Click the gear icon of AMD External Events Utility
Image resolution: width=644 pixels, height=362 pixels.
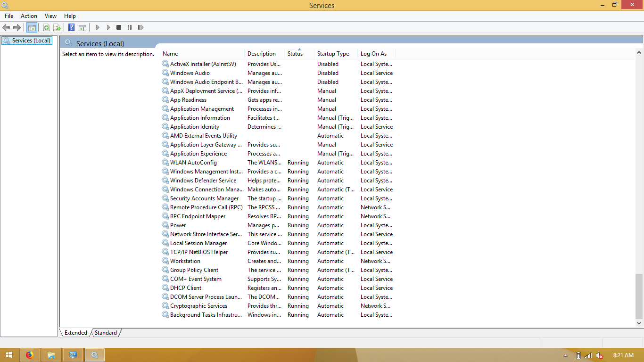pyautogui.click(x=165, y=135)
